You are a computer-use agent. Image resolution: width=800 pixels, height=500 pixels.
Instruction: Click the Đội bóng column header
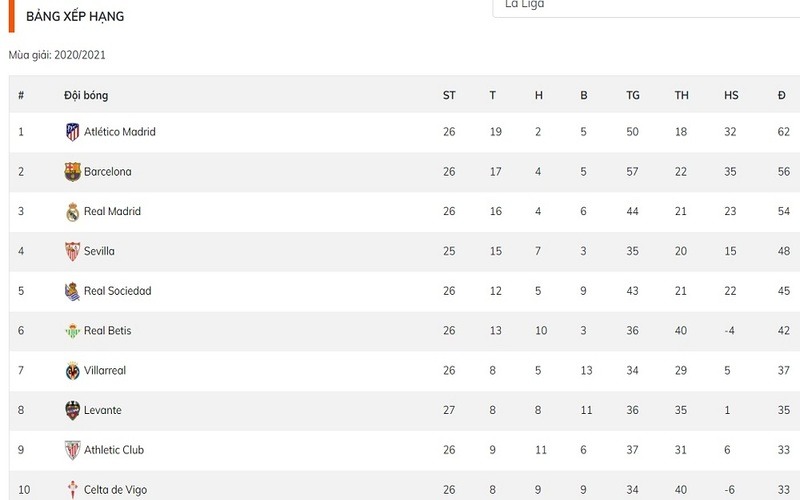click(86, 96)
